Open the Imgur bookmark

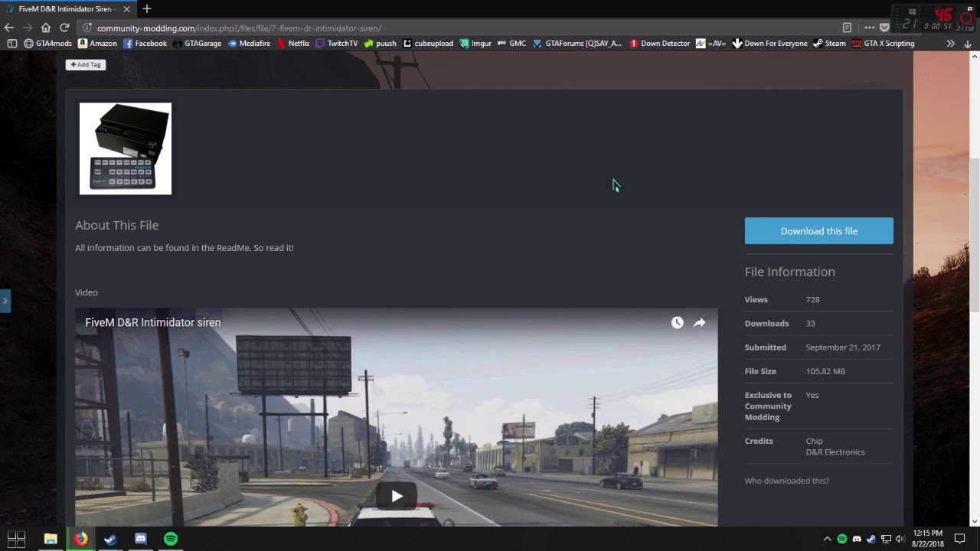tap(475, 44)
